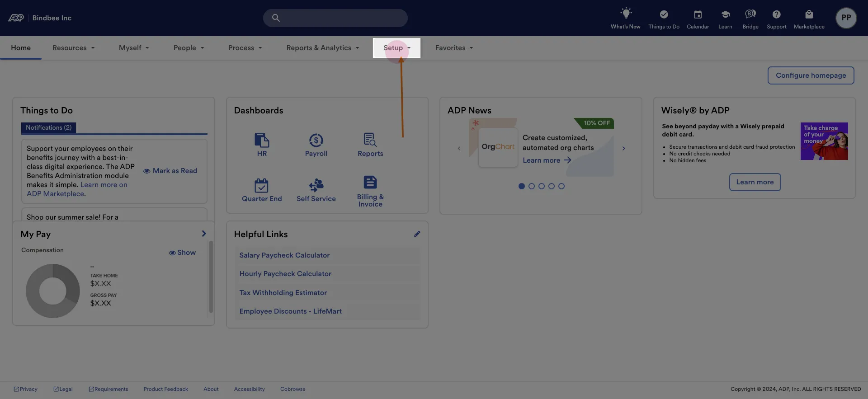Click the My Pay panel scrollbar

pyautogui.click(x=211, y=277)
